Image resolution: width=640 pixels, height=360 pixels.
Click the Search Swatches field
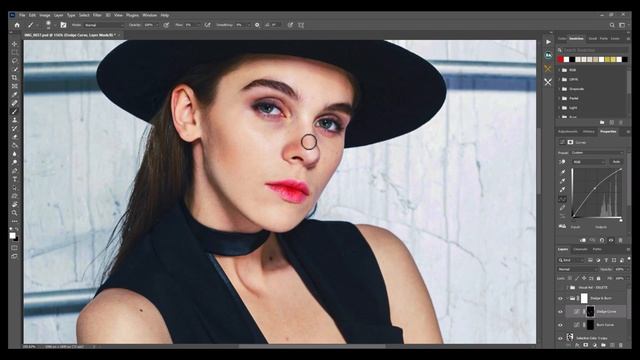pyautogui.click(x=594, y=50)
